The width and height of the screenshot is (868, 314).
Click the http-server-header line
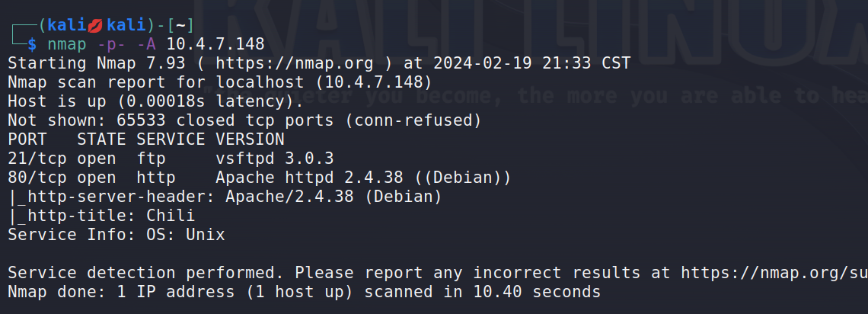coord(225,197)
